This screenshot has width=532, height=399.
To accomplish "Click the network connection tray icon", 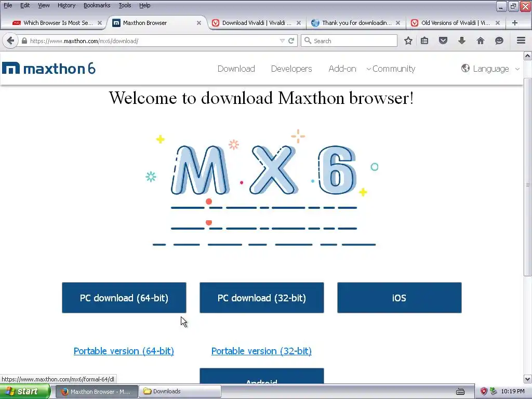I will point(494,392).
